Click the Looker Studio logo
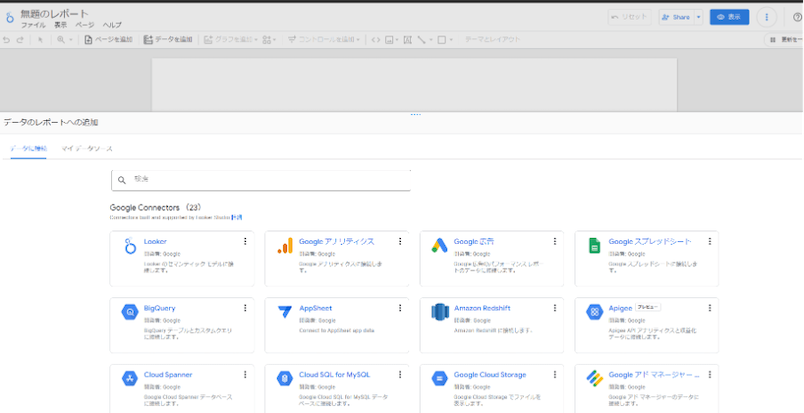This screenshot has height=413, width=804. point(9,17)
